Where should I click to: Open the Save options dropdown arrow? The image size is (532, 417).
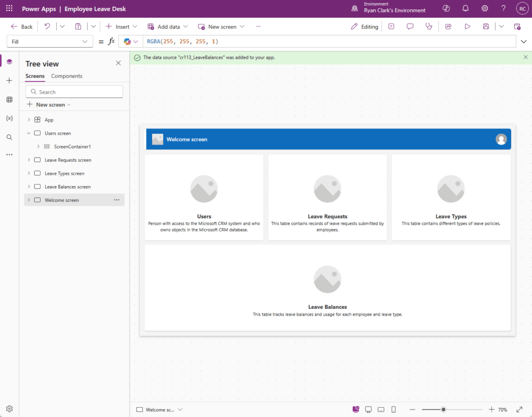tap(501, 27)
